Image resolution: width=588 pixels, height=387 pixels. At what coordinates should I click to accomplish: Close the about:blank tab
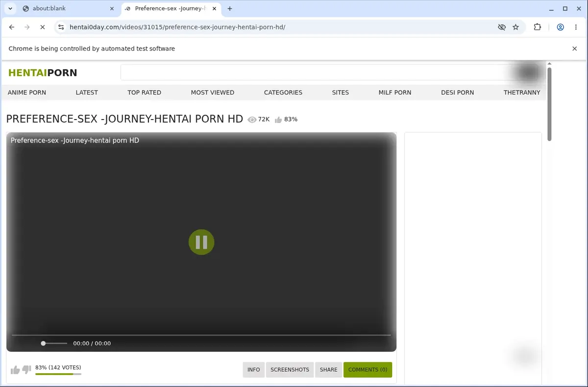point(111,8)
